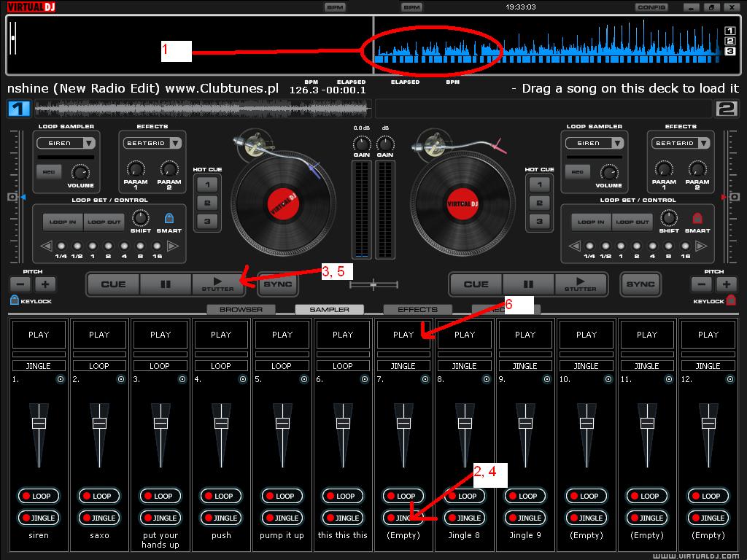Click sample 12 volume fader

point(708,423)
